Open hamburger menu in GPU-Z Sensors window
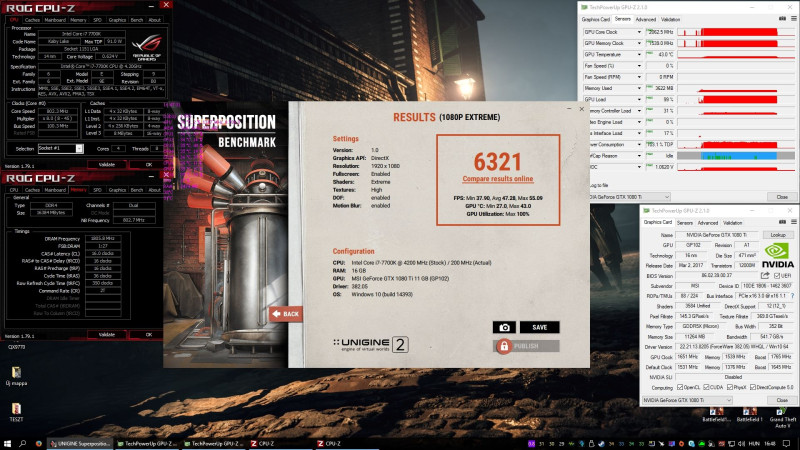 click(x=794, y=19)
